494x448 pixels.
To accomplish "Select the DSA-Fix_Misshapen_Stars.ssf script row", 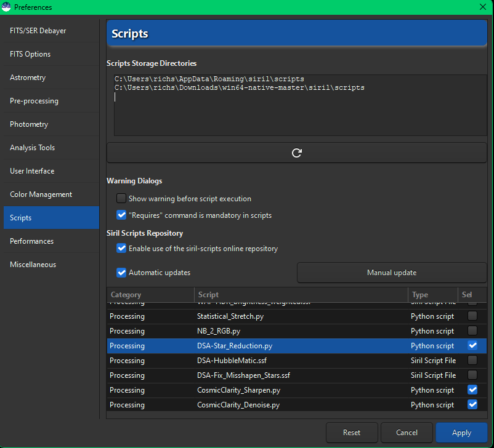I will (x=297, y=375).
